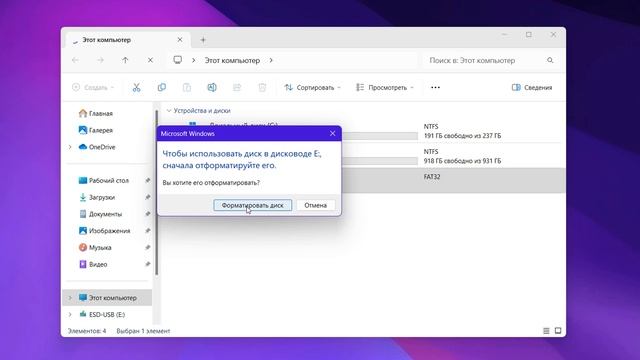Expand the ESD-USB (E:) tree node
This screenshot has height=360, width=640.
click(70, 314)
